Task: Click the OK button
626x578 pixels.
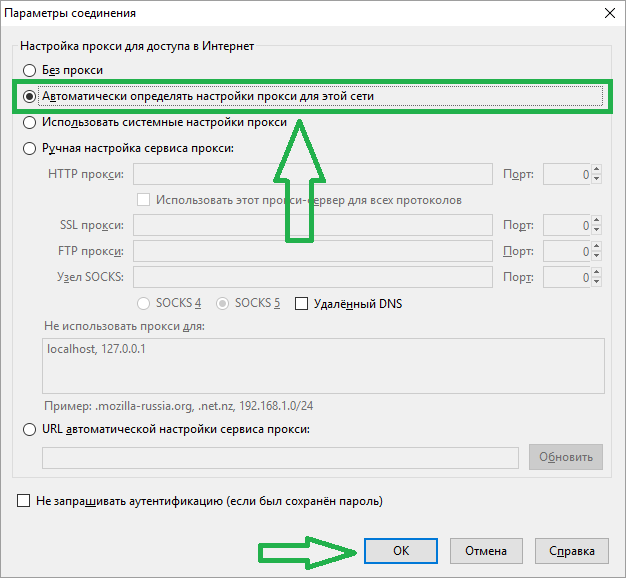Action: (x=400, y=550)
